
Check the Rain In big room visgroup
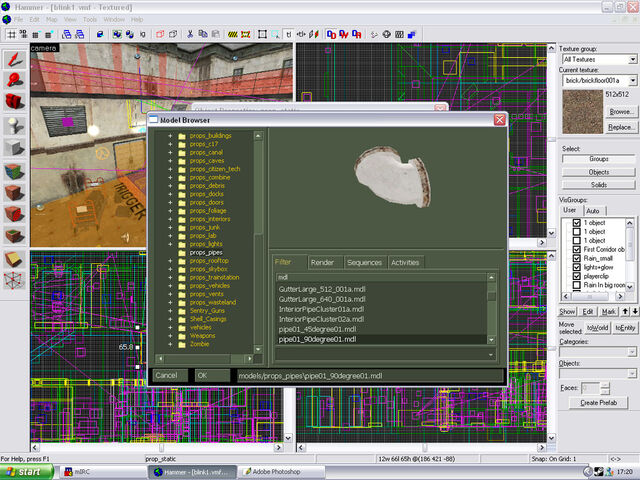[577, 285]
